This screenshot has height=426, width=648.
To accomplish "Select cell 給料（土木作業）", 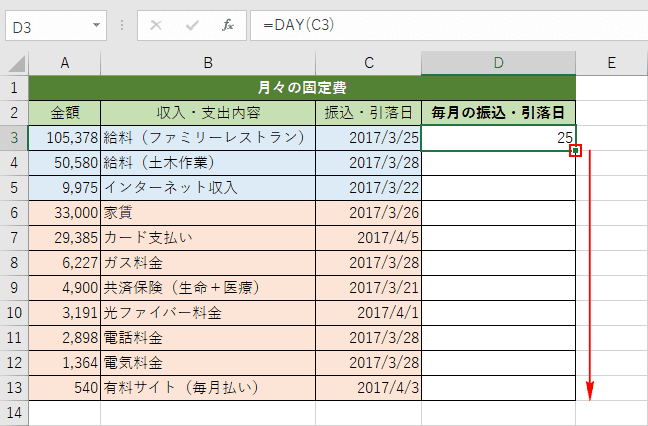I will coord(208,163).
